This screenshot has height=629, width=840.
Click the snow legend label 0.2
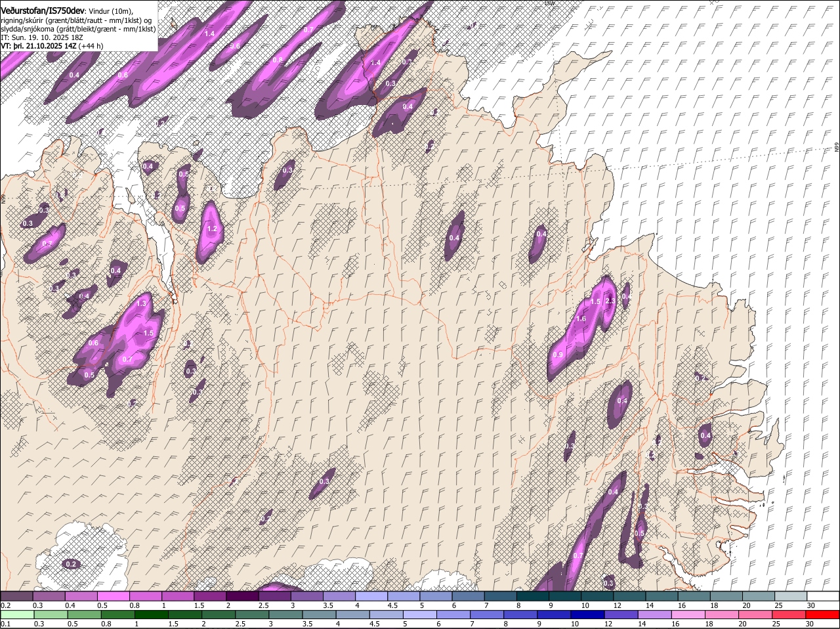tap(5, 605)
